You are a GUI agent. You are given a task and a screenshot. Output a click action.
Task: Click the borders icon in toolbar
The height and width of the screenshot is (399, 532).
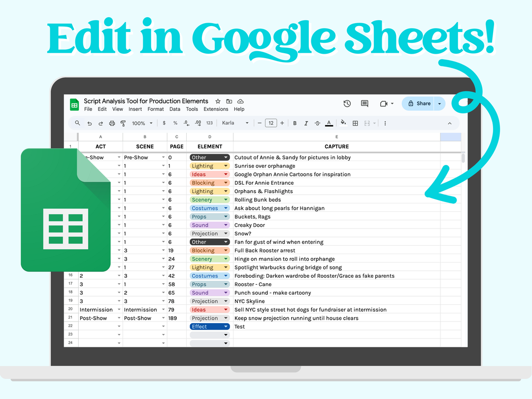355,123
